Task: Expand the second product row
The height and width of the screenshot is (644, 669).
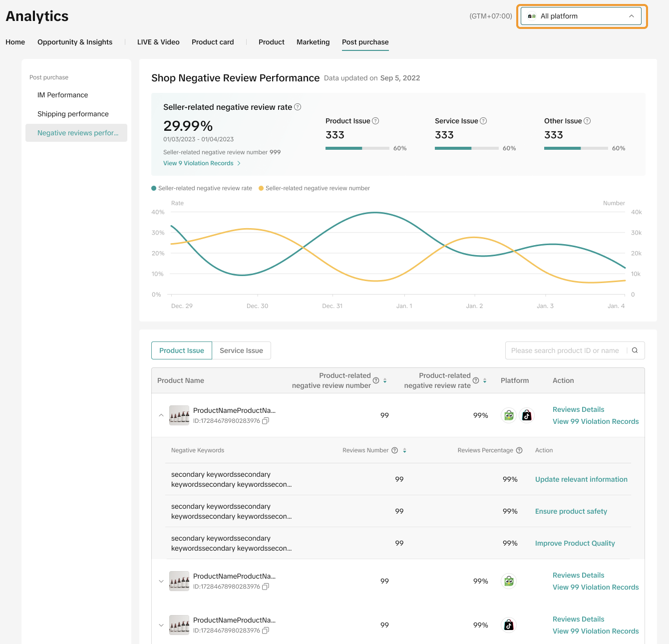Action: (161, 581)
